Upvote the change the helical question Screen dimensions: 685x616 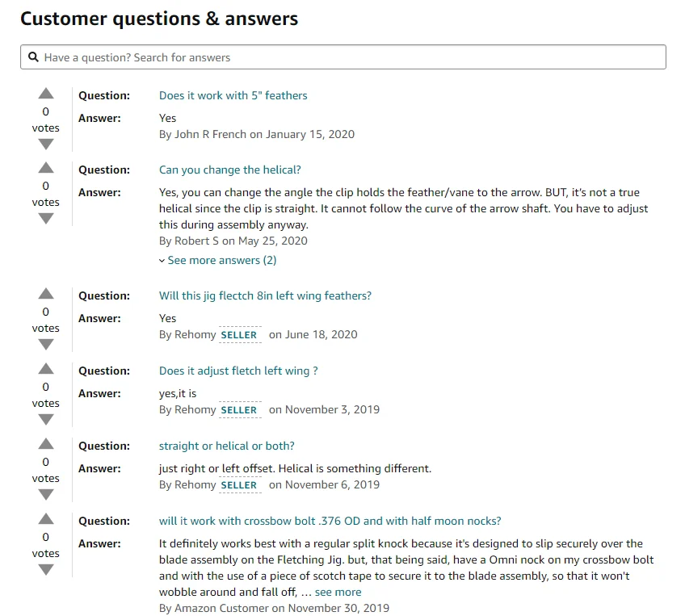click(x=46, y=168)
